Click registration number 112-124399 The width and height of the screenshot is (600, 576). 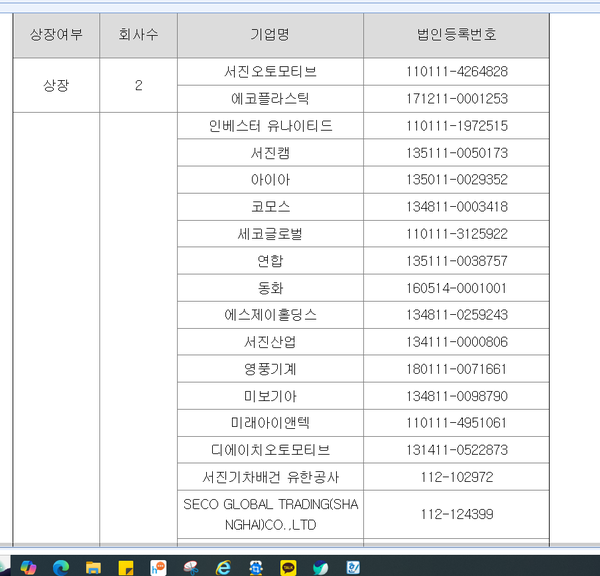(x=457, y=514)
